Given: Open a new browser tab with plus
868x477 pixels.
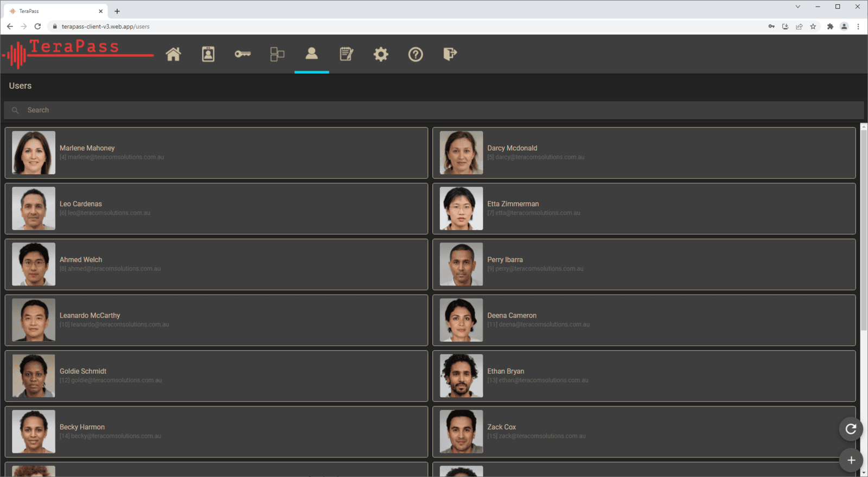Looking at the screenshot, I should click(117, 11).
